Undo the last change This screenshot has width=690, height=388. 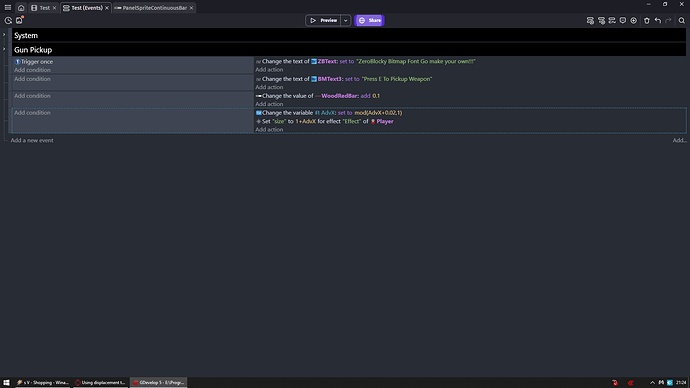point(657,20)
